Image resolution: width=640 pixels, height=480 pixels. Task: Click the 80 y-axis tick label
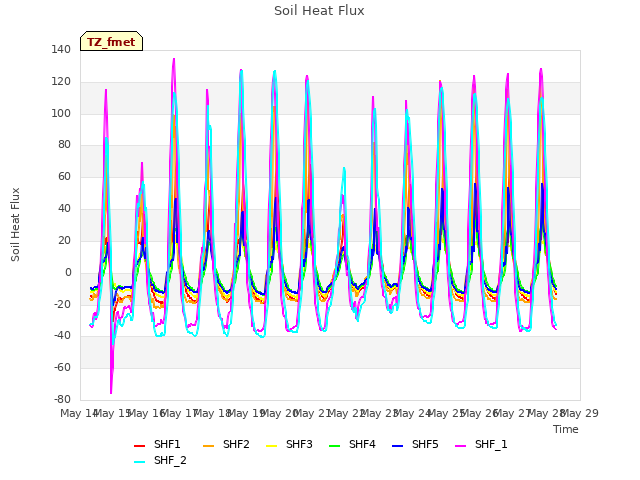[64, 144]
